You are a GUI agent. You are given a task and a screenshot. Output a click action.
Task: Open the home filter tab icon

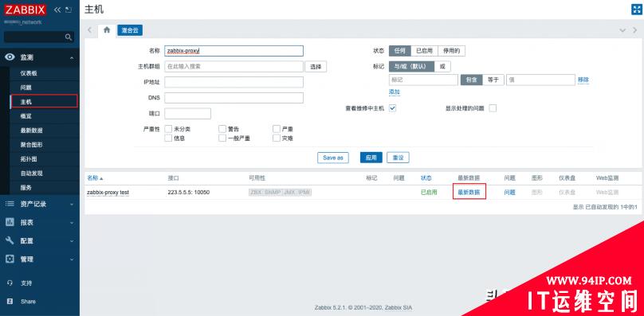click(107, 30)
